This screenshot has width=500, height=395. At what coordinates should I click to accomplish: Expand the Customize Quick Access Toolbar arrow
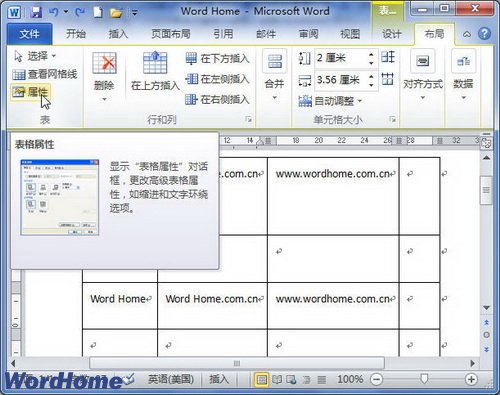pyautogui.click(x=134, y=13)
